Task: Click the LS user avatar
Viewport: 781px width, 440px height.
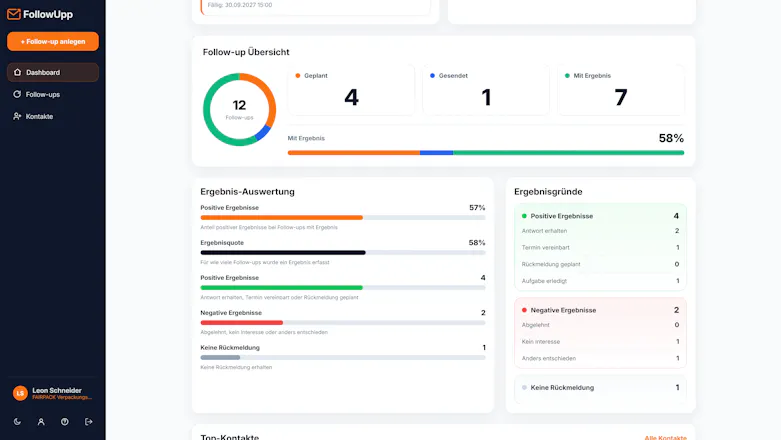Action: [20, 393]
